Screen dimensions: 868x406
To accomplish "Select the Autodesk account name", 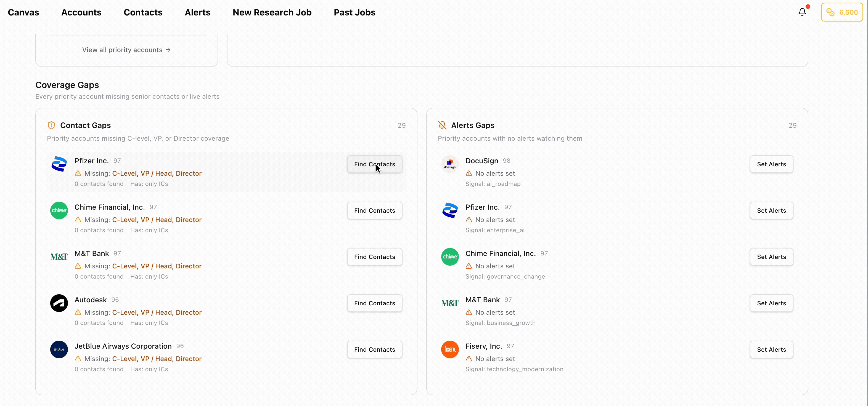I will (91, 300).
